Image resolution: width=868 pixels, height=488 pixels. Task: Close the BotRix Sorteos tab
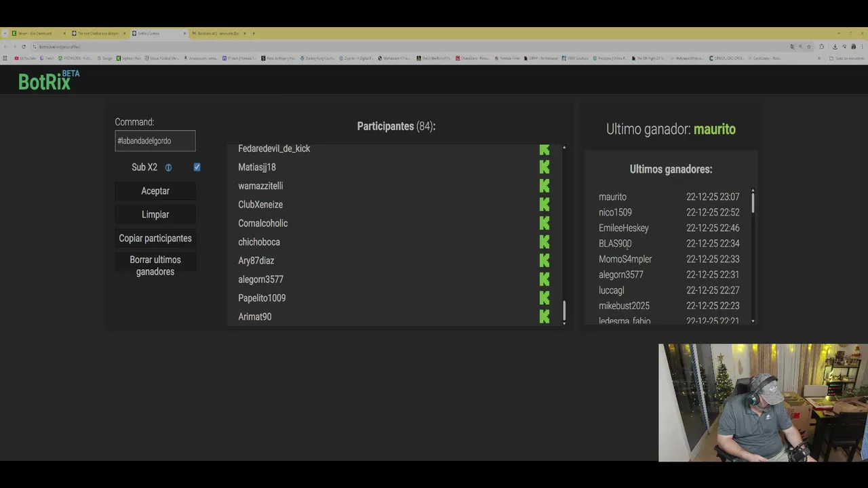point(184,33)
